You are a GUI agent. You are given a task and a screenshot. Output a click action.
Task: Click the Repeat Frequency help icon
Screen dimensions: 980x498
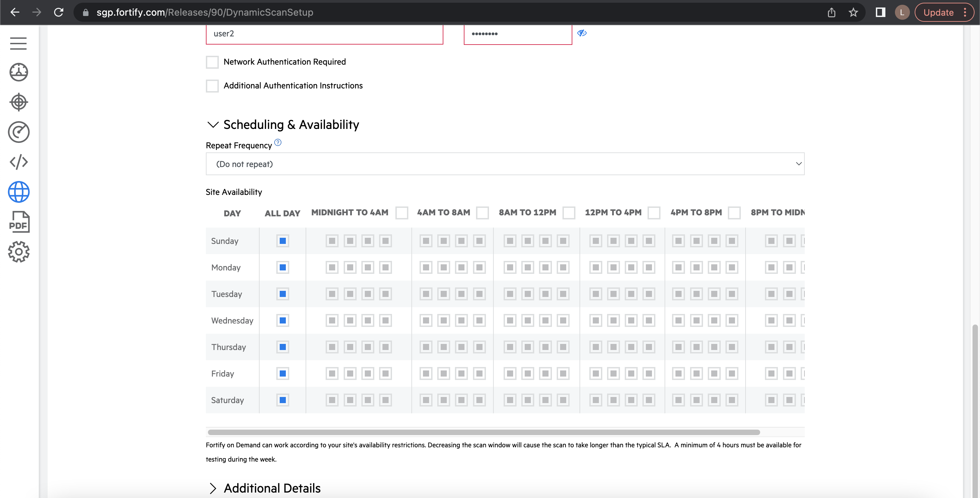(x=278, y=143)
